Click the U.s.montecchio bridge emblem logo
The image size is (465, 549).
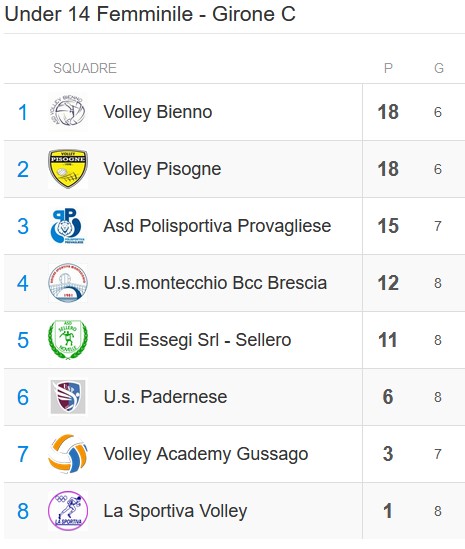(68, 283)
